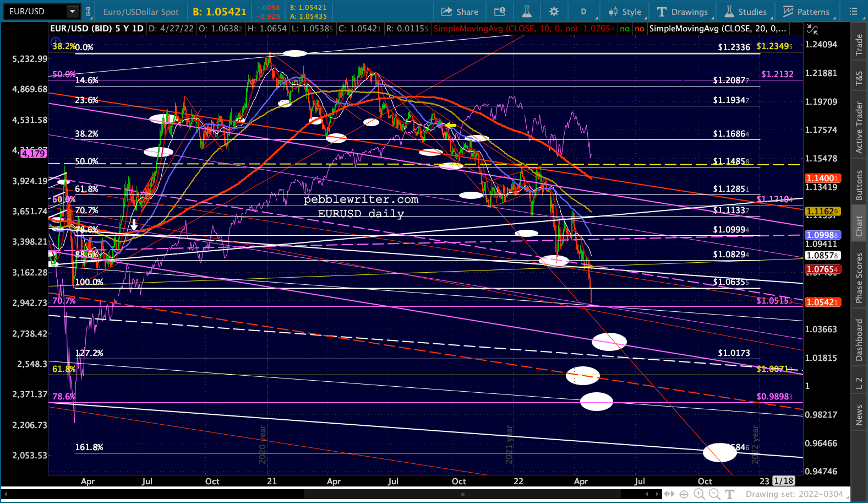Screen dimensions: 868x503
Task: Zoom in with the magnifier plus icon
Action: click(699, 494)
